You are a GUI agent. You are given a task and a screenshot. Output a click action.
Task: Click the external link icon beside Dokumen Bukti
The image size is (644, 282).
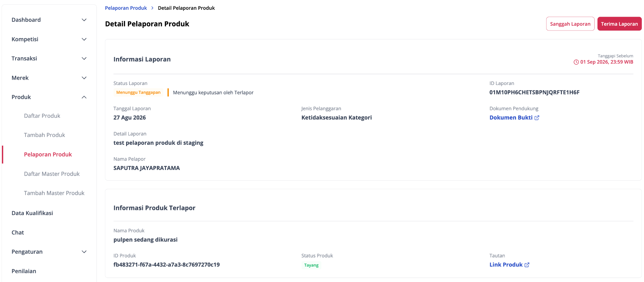pos(537,118)
